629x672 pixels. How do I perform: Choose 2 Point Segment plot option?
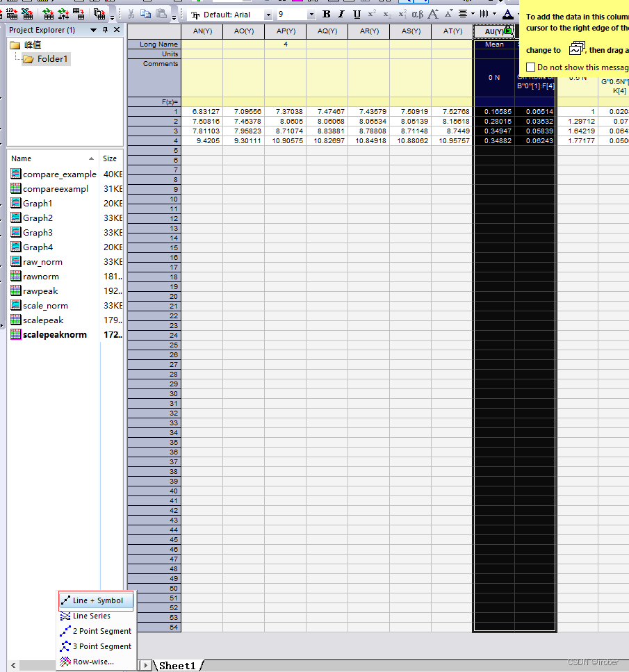point(96,631)
